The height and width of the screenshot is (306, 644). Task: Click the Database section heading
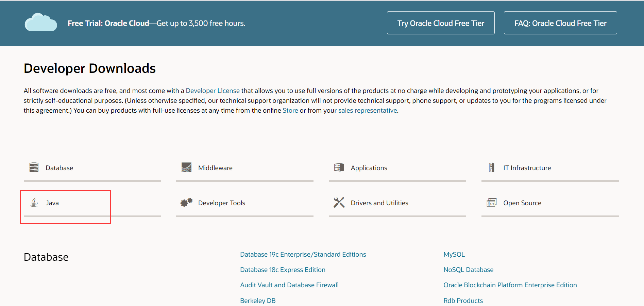coord(46,257)
